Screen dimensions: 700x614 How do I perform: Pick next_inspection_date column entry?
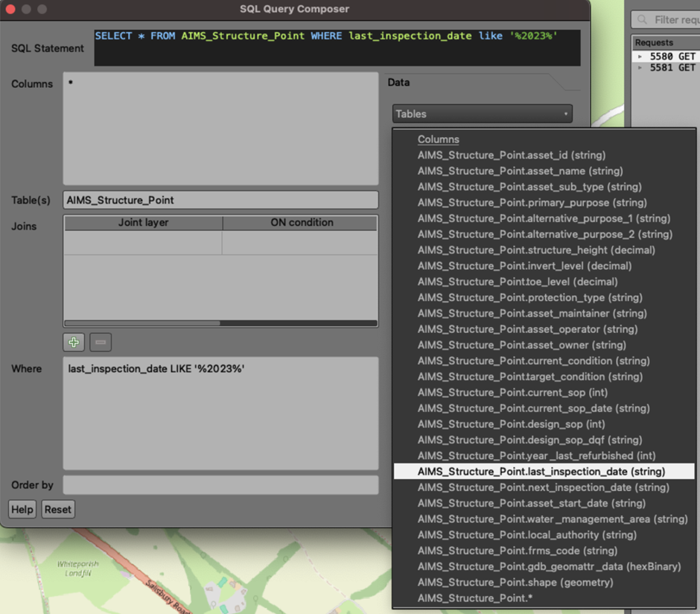click(x=543, y=487)
